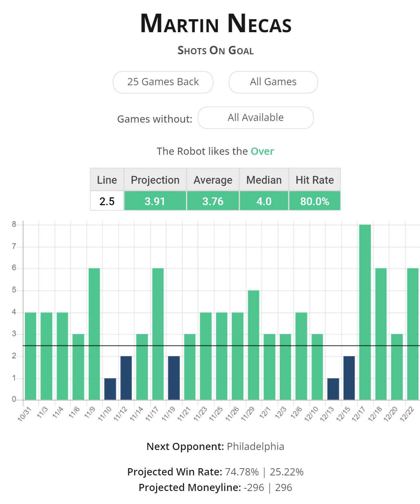
Task: Click the Average column header
Action: click(213, 179)
